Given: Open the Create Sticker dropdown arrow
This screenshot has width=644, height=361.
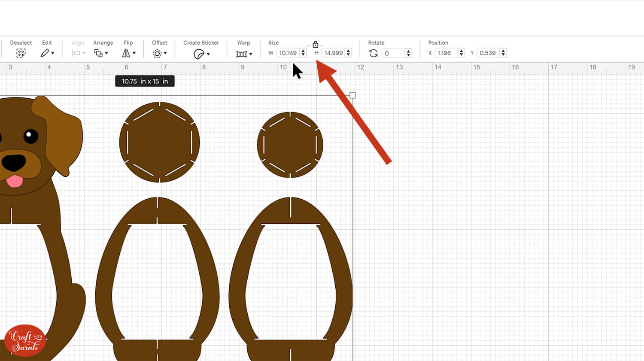Looking at the screenshot, I should (x=208, y=54).
